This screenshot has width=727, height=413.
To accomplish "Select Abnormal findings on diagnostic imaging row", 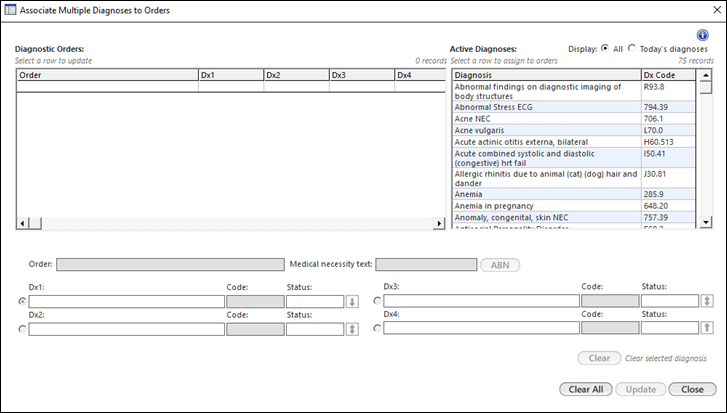I will 574,91.
